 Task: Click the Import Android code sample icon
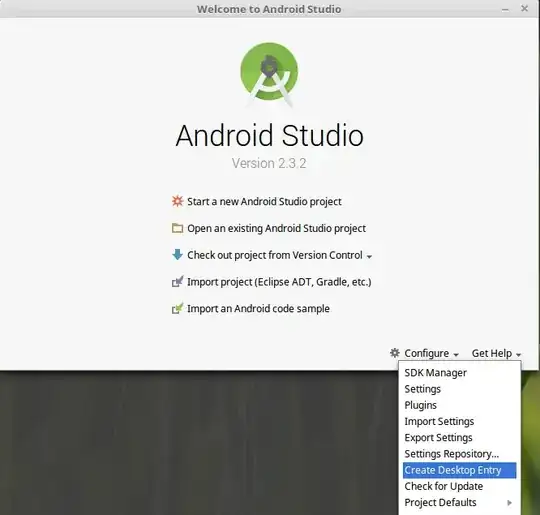(177, 308)
